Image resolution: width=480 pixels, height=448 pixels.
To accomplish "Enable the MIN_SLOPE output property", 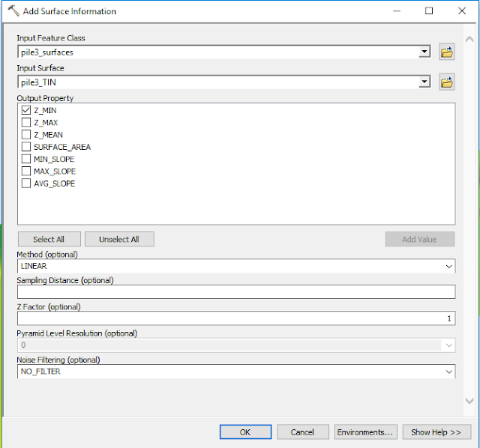I will (26, 159).
